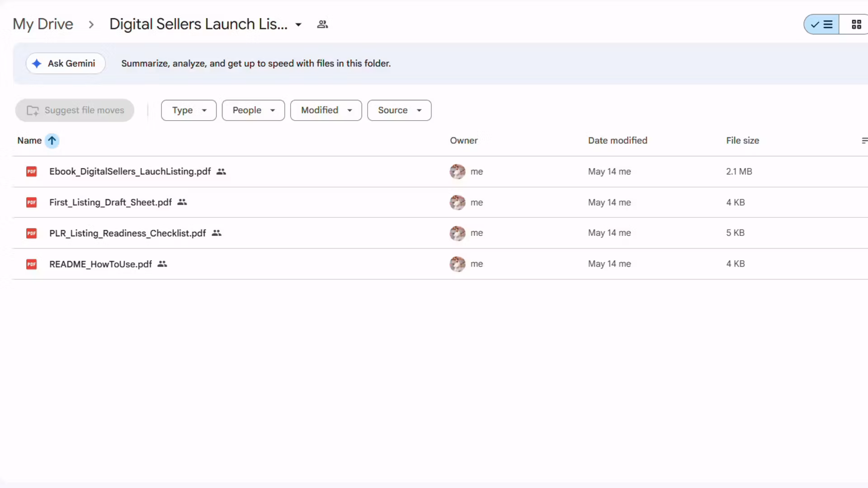Click the 5 KB file size value

click(x=736, y=233)
